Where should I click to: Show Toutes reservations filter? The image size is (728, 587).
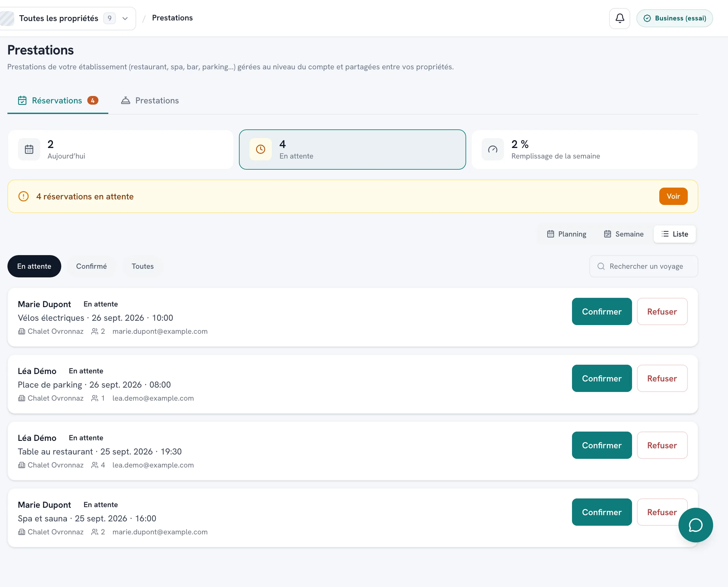[x=142, y=266]
